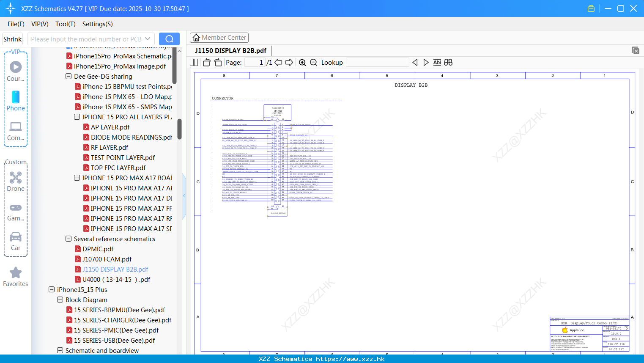Click the binoculars search icon

(448, 62)
